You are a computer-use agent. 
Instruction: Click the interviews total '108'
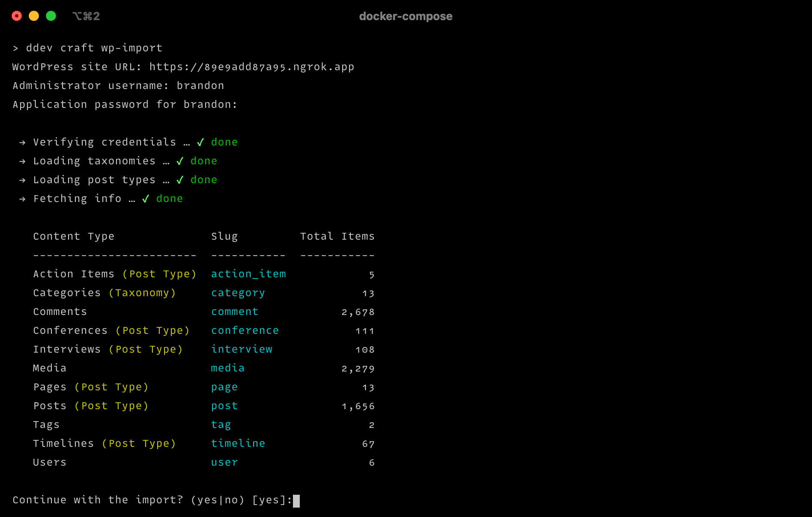coord(365,350)
